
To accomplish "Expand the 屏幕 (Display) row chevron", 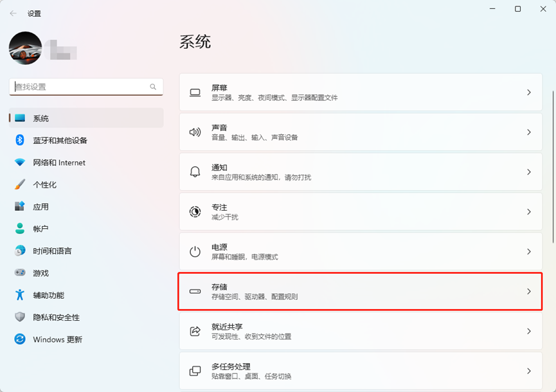I will click(x=529, y=93).
